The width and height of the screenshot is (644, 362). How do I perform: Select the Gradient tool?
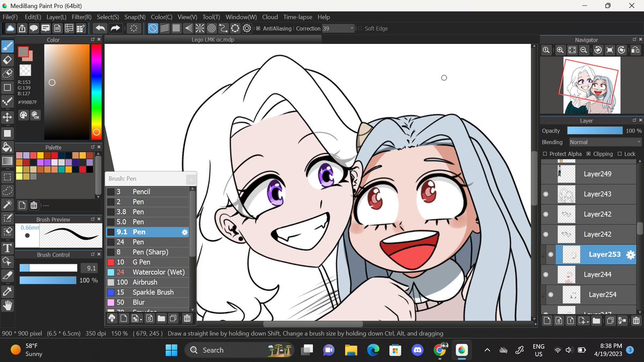pos(8,161)
